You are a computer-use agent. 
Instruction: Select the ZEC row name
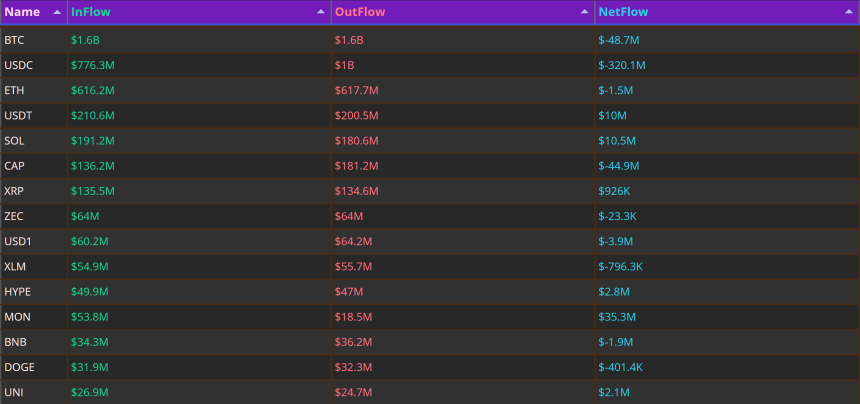coord(14,217)
